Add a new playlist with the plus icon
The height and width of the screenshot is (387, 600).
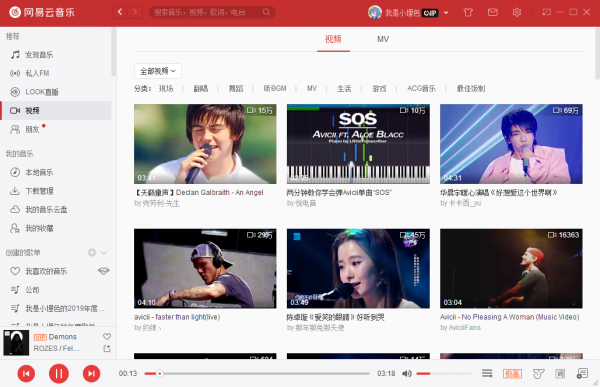pos(92,252)
